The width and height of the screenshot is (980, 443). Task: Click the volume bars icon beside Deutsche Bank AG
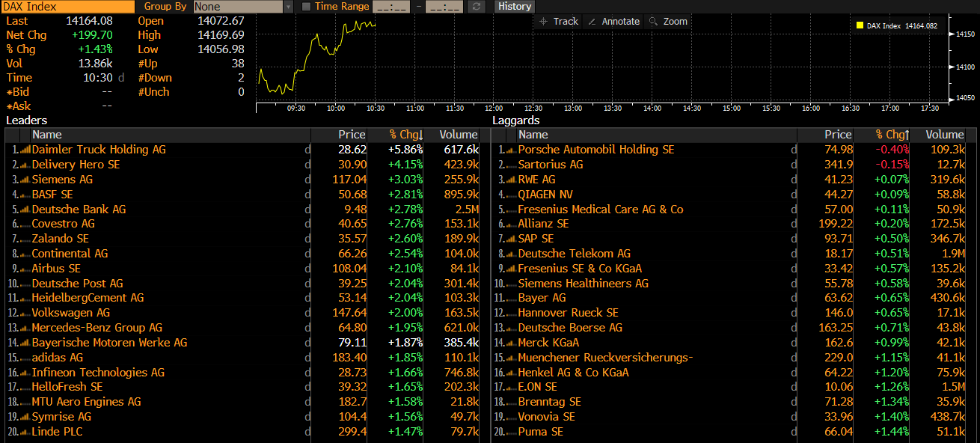25,210
